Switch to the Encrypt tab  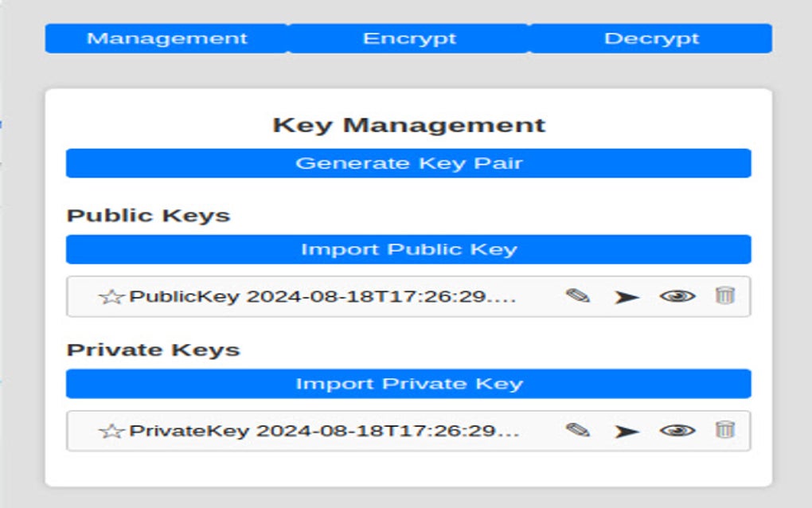tap(410, 37)
